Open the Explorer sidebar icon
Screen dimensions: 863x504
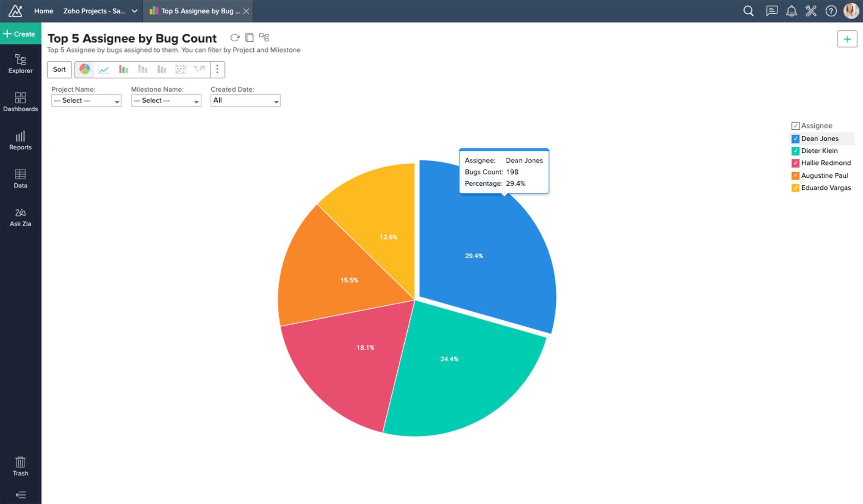pos(20,64)
